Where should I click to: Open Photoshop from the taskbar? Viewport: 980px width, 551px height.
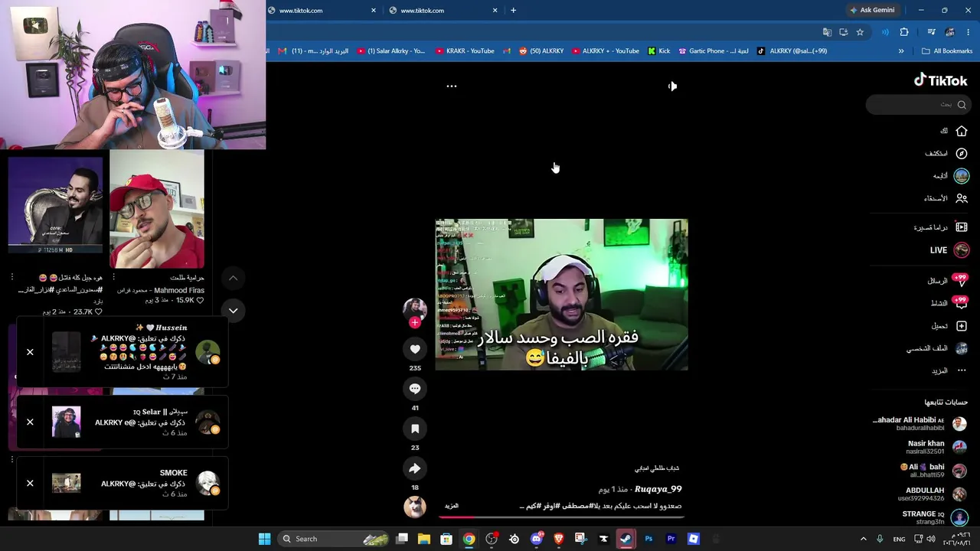click(648, 539)
